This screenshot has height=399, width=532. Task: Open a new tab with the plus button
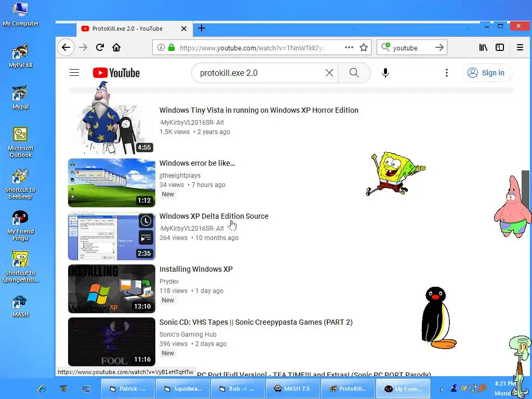(x=202, y=28)
